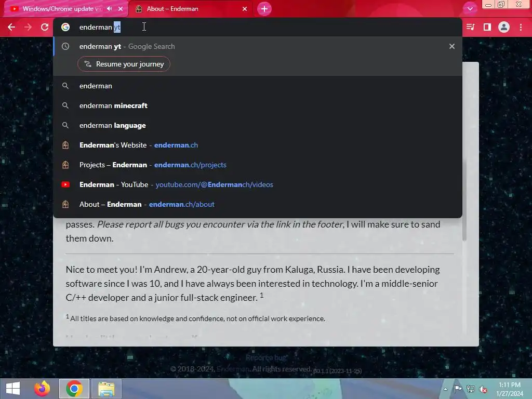Open the Chrome profile avatar

(504, 27)
